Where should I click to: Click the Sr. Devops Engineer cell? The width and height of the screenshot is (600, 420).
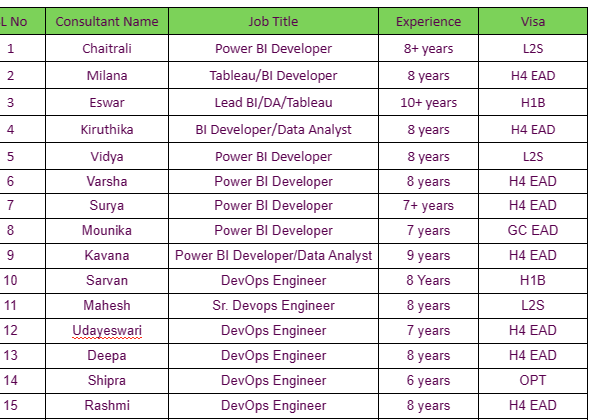(x=273, y=305)
